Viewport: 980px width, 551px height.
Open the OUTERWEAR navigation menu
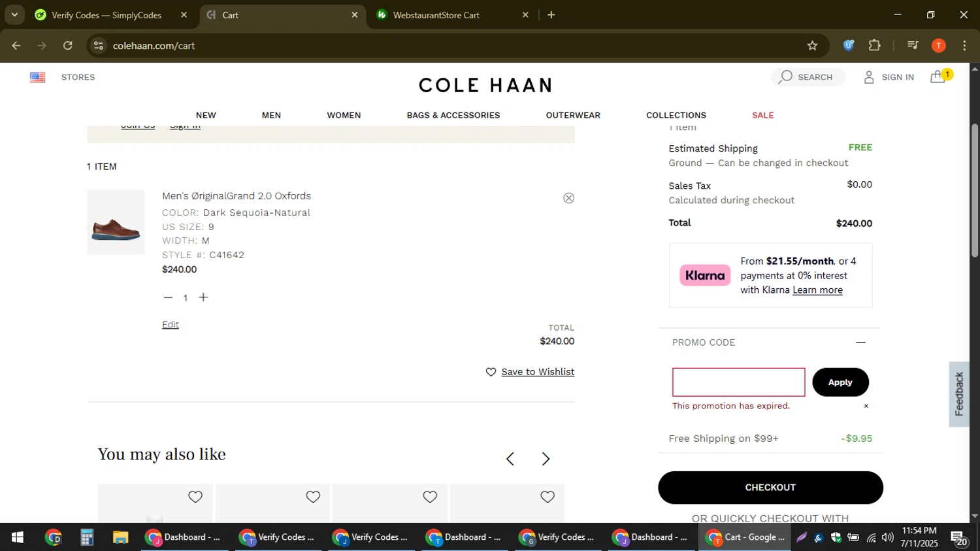coord(573,115)
